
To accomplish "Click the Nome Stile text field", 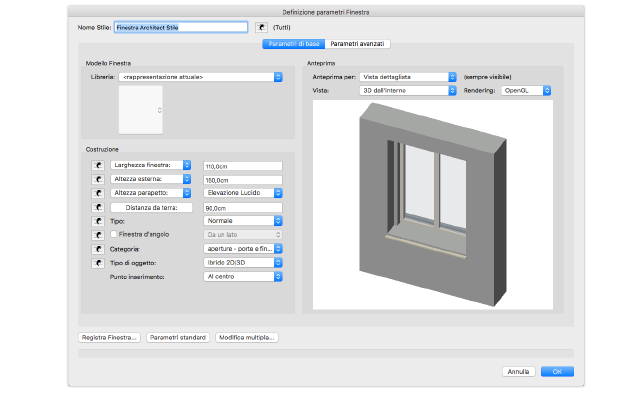I will 181,27.
